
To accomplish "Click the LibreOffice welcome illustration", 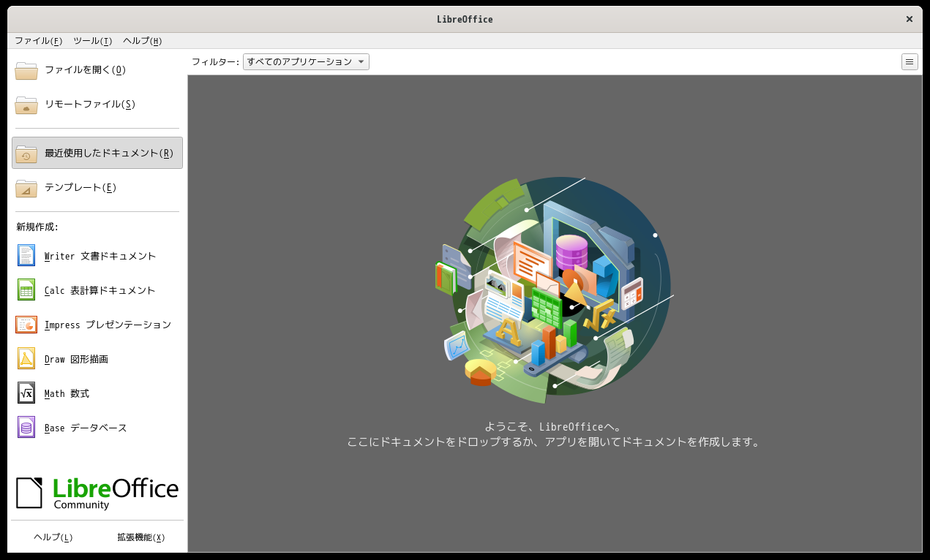I will pos(555,290).
